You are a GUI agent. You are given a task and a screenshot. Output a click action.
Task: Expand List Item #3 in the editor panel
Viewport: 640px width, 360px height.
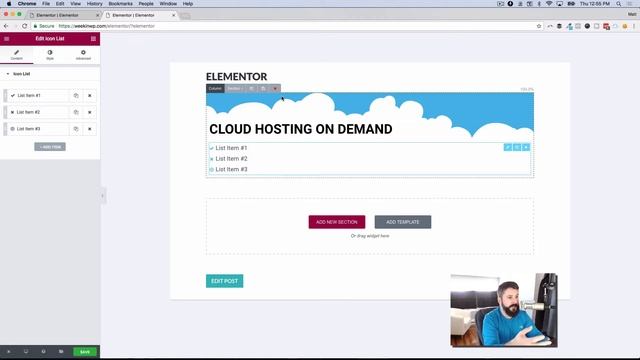pyautogui.click(x=39, y=129)
